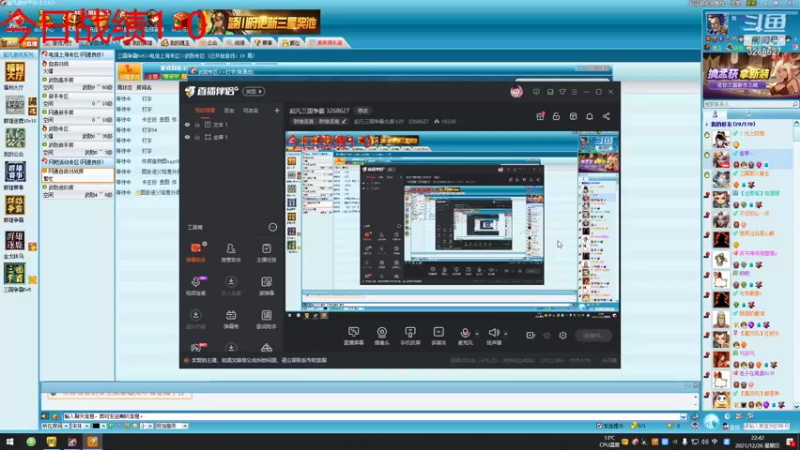Click the black font color swatch
800x450 pixels.
point(96,426)
